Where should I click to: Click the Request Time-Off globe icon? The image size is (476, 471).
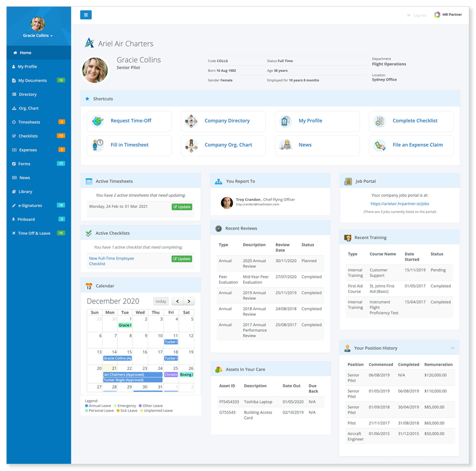pyautogui.click(x=98, y=121)
